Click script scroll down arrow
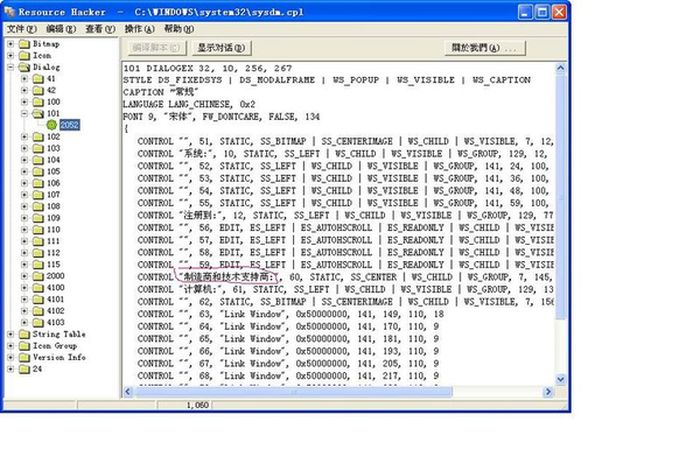 point(561,379)
